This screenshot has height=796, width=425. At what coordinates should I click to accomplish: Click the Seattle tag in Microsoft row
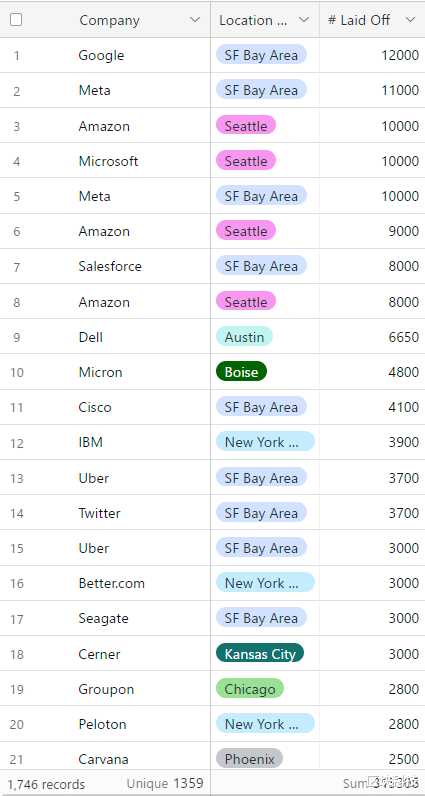coord(246,161)
